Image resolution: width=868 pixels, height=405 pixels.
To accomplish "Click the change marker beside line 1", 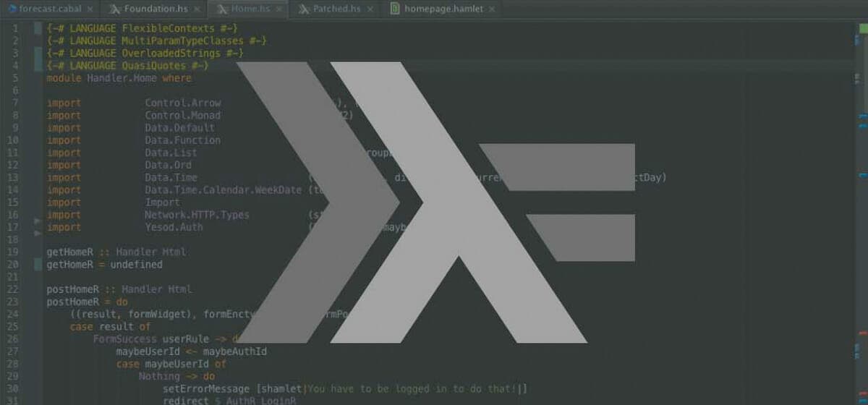I will click(x=38, y=28).
